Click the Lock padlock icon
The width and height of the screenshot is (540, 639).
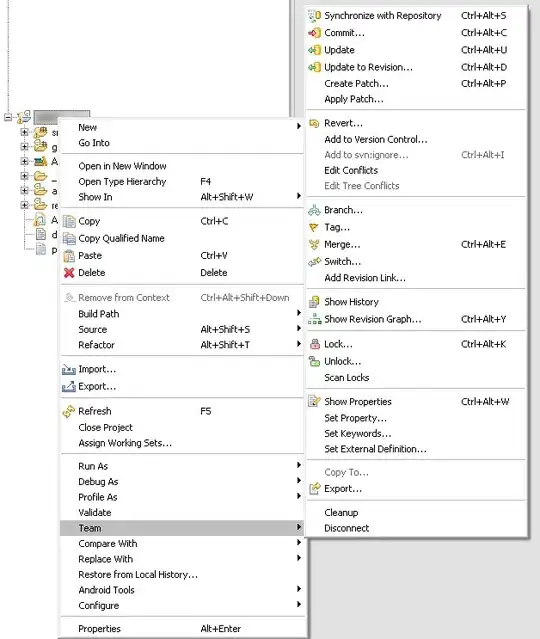tap(315, 344)
